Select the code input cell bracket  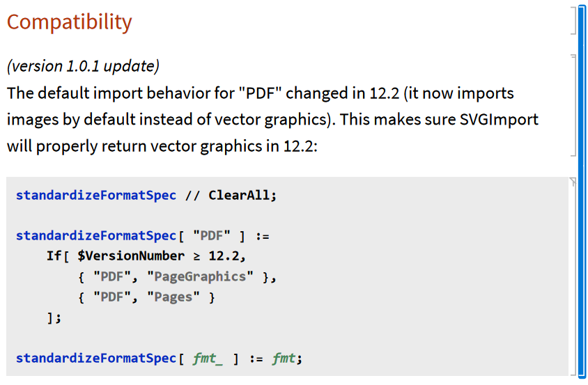[x=574, y=276]
